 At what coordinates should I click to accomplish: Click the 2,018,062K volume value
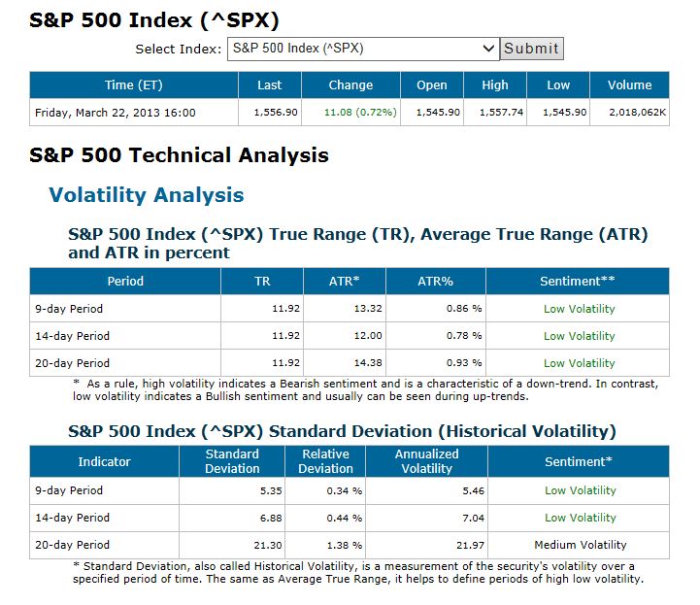(634, 113)
